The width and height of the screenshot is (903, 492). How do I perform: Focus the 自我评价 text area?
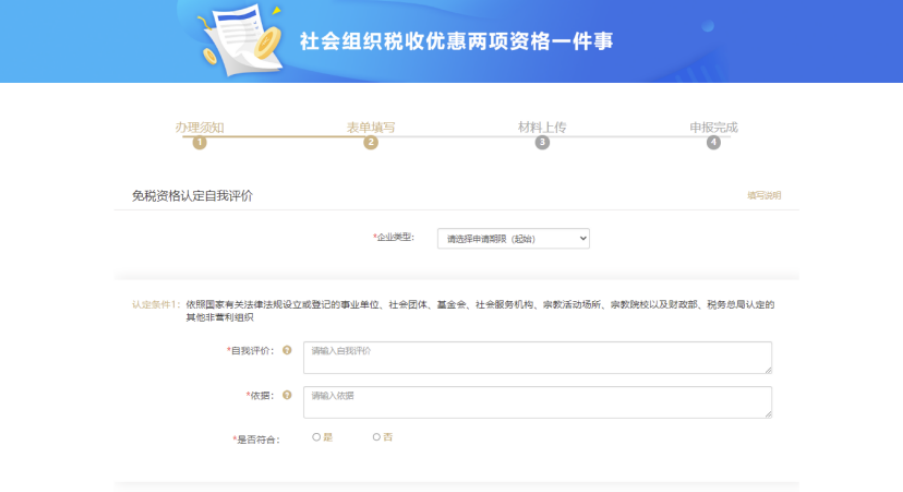coord(537,358)
